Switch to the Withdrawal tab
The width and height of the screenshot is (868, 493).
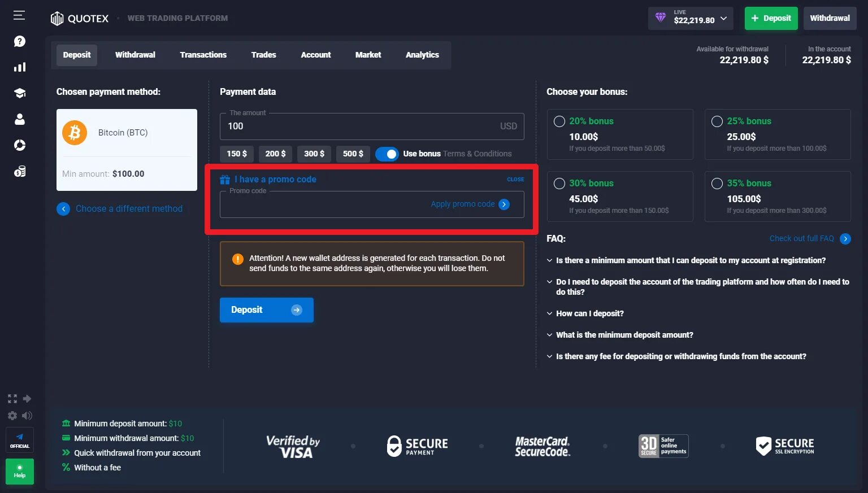(x=135, y=55)
